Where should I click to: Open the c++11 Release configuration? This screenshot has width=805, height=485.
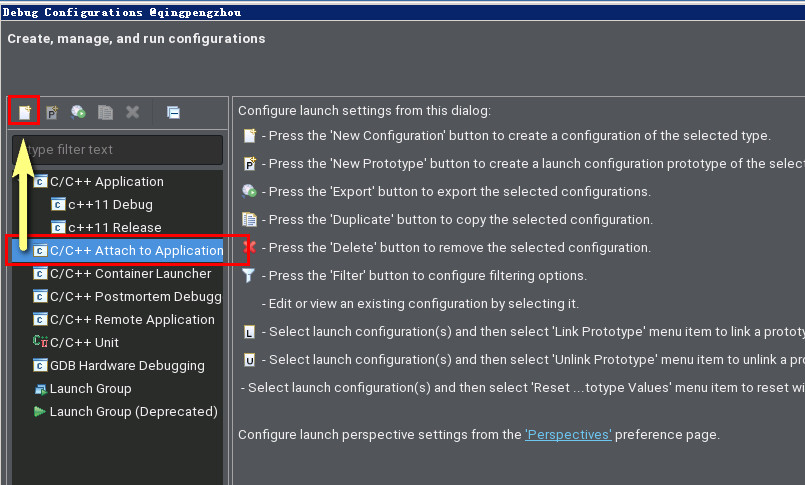coord(114,228)
